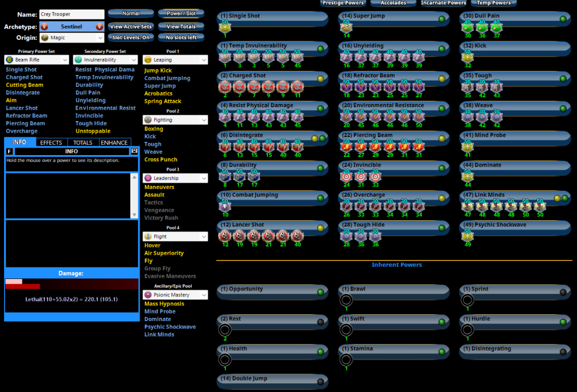Expand the Psionic Mastery epic pool dropdown

(x=175, y=295)
